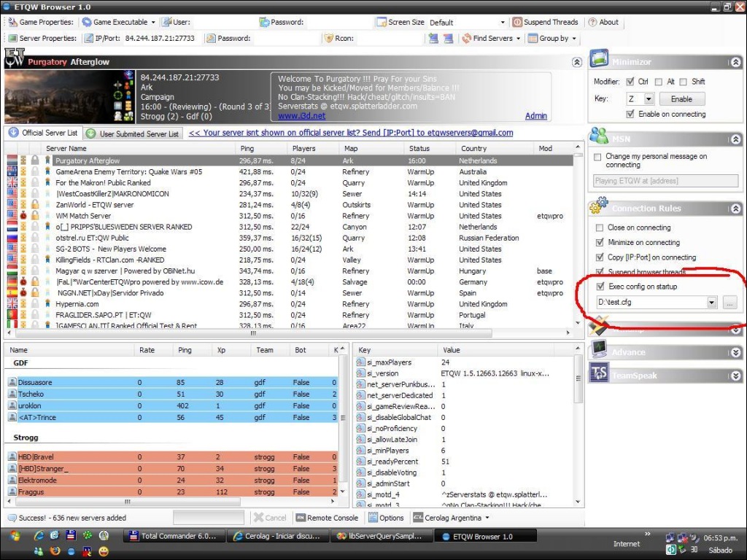Open the Cerolag Argentina dropdown

(487, 518)
